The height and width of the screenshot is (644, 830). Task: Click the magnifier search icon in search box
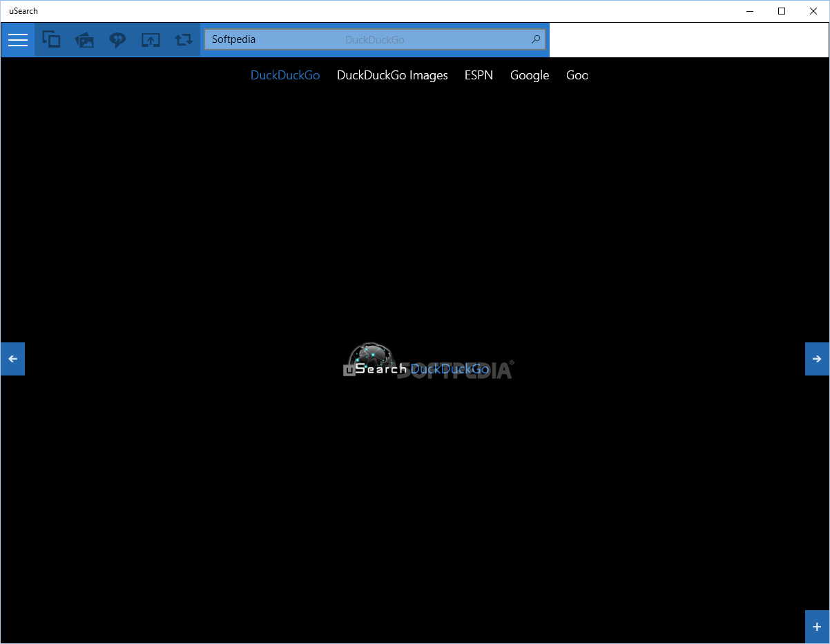point(536,39)
